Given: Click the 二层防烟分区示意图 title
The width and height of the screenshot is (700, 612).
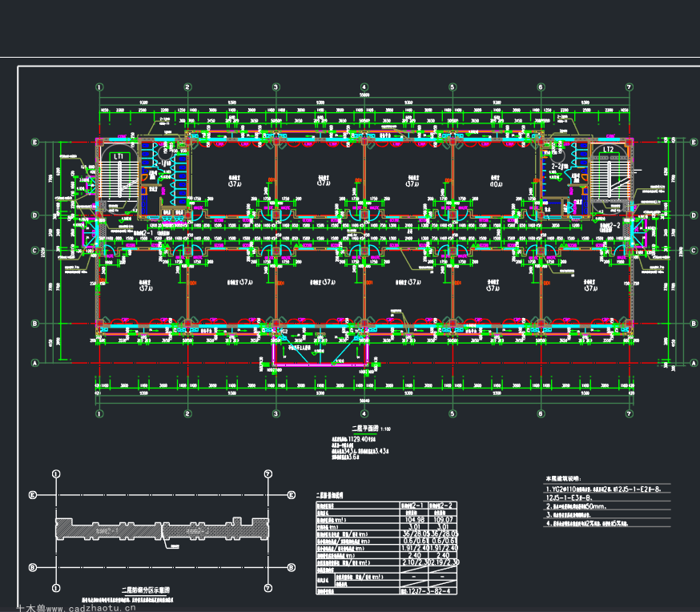Looking at the screenshot, I should (146, 590).
